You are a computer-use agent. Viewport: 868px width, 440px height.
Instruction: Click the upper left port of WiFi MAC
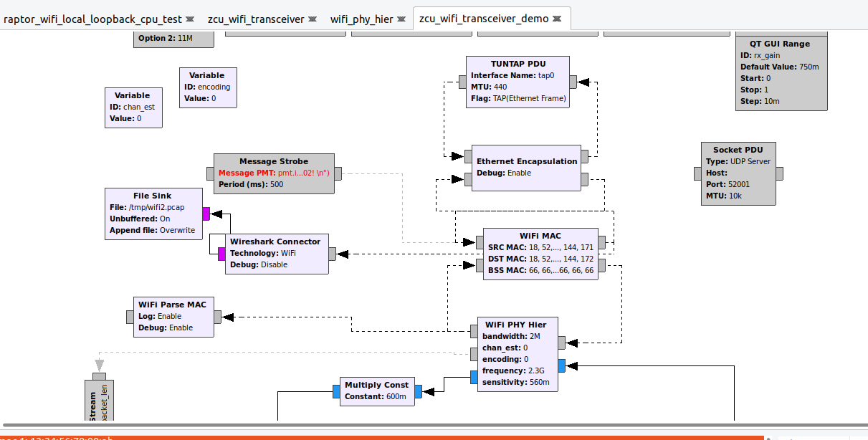pos(480,241)
